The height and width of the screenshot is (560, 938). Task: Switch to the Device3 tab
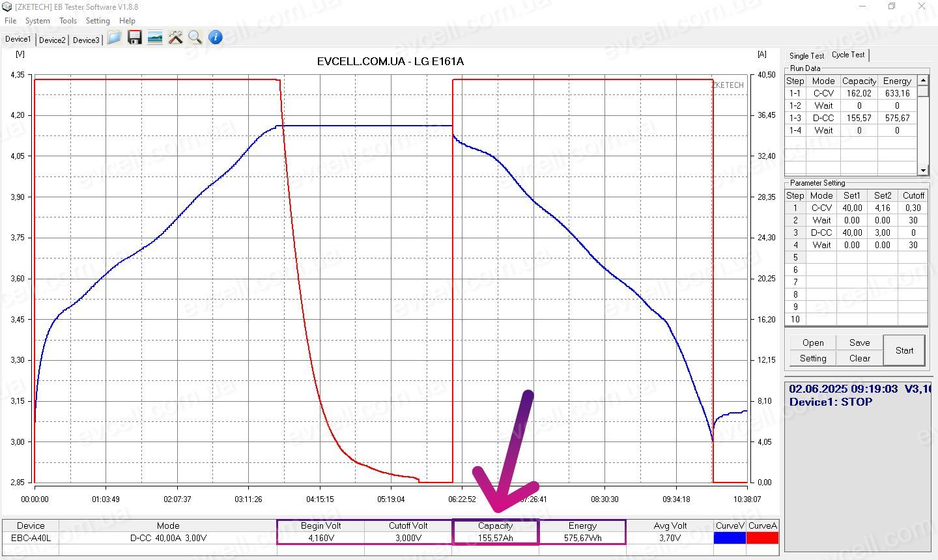(x=86, y=40)
